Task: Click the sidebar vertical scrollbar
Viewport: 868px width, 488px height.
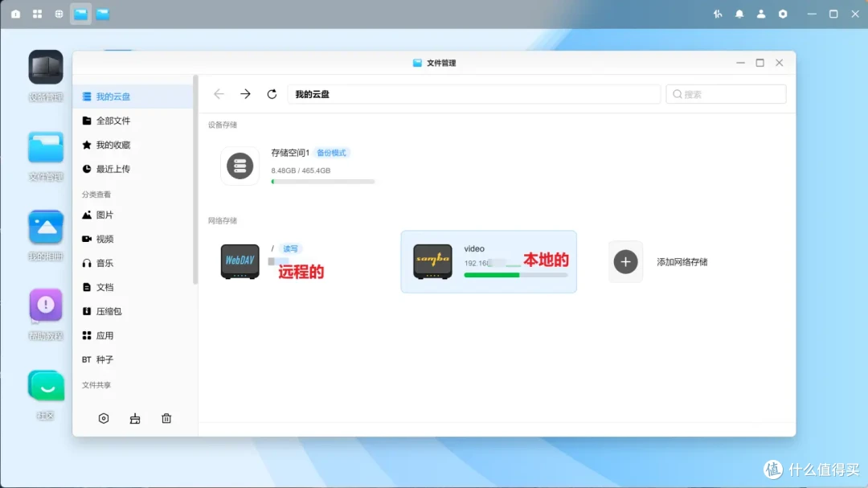Action: click(194, 180)
